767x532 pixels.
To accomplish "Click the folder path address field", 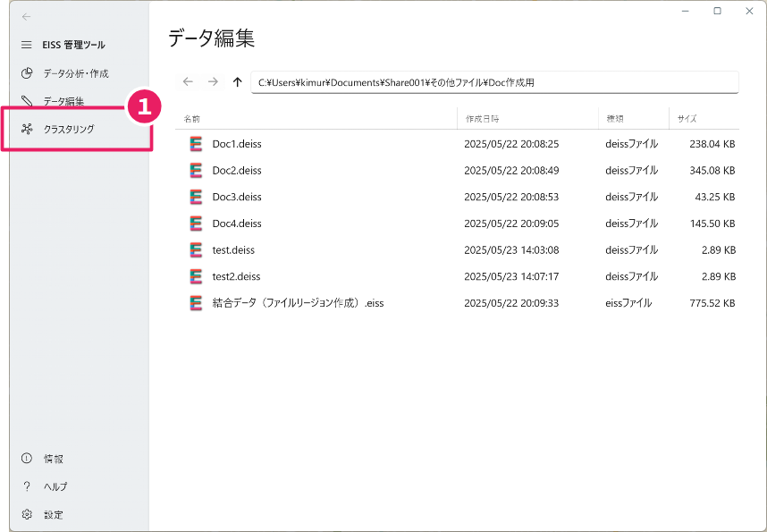I will 494,82.
